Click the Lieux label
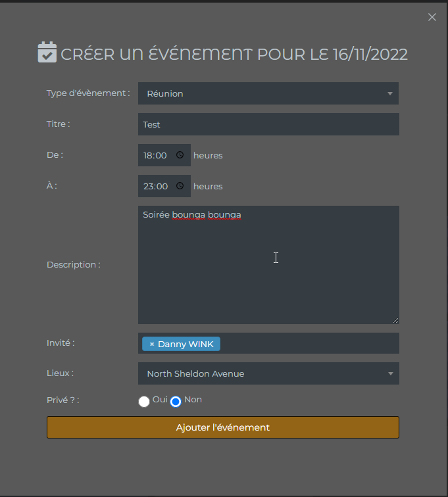Screen dimensions: 448x497 60,373
